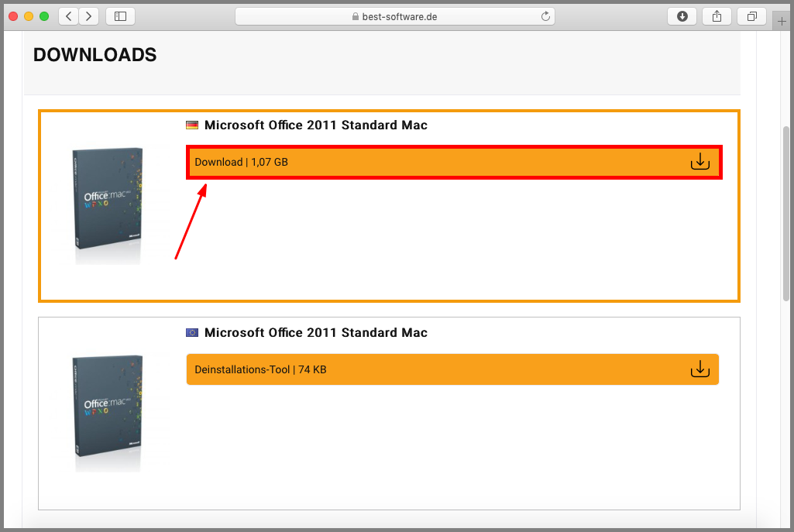This screenshot has height=532, width=794.
Task: Add a new tab with plus button
Action: pyautogui.click(x=782, y=21)
